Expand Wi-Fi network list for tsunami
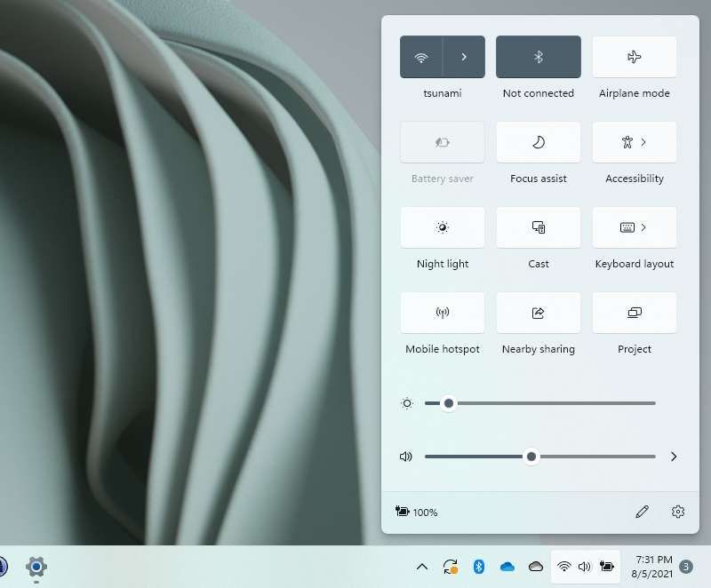This screenshot has height=588, width=711. pos(465,56)
